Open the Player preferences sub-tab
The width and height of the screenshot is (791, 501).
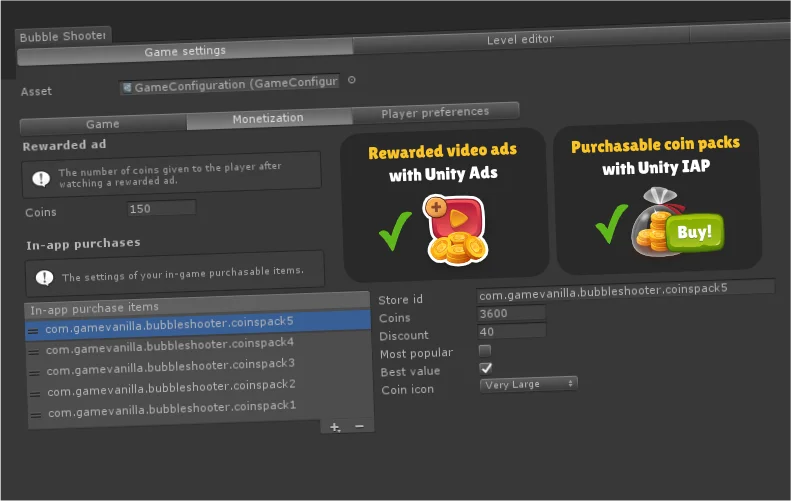pos(435,112)
